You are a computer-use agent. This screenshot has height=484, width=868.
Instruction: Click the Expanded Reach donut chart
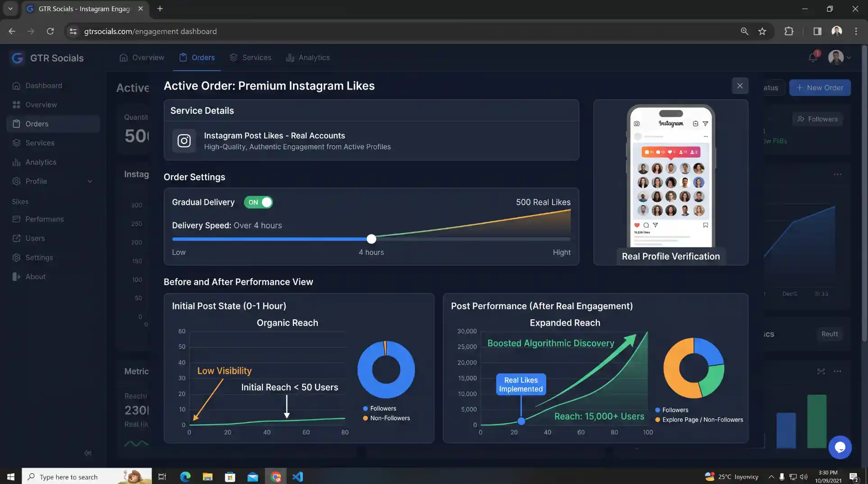pos(694,368)
